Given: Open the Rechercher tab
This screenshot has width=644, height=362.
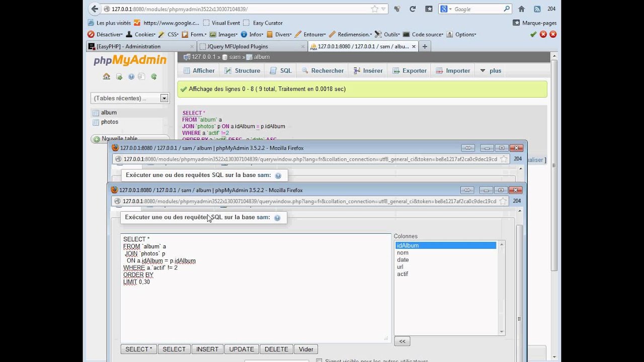Looking at the screenshot, I should 322,71.
